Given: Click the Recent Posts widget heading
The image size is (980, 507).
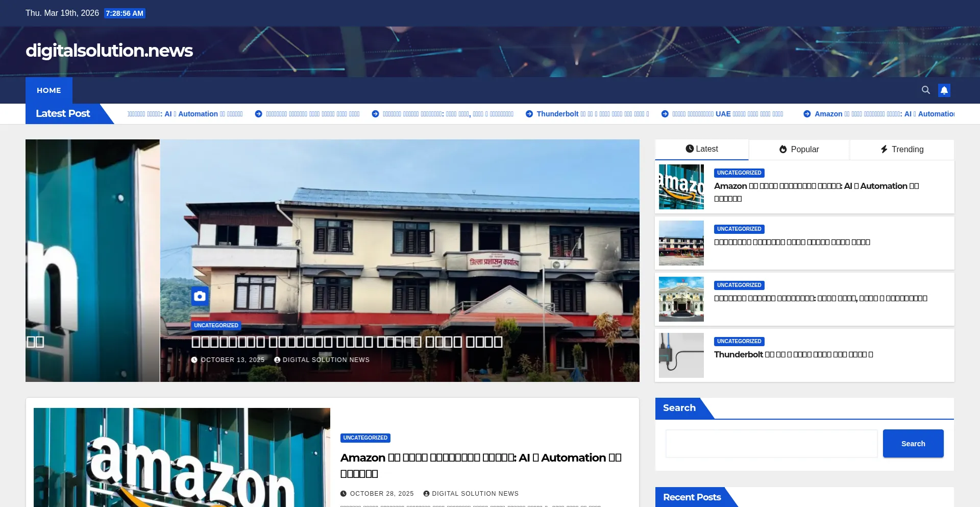Looking at the screenshot, I should (x=692, y=497).
